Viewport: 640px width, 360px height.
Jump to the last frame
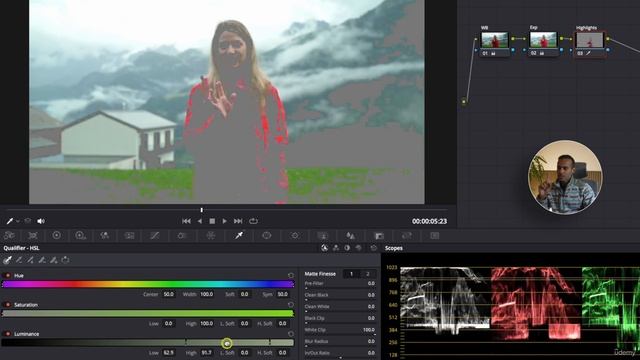point(238,221)
